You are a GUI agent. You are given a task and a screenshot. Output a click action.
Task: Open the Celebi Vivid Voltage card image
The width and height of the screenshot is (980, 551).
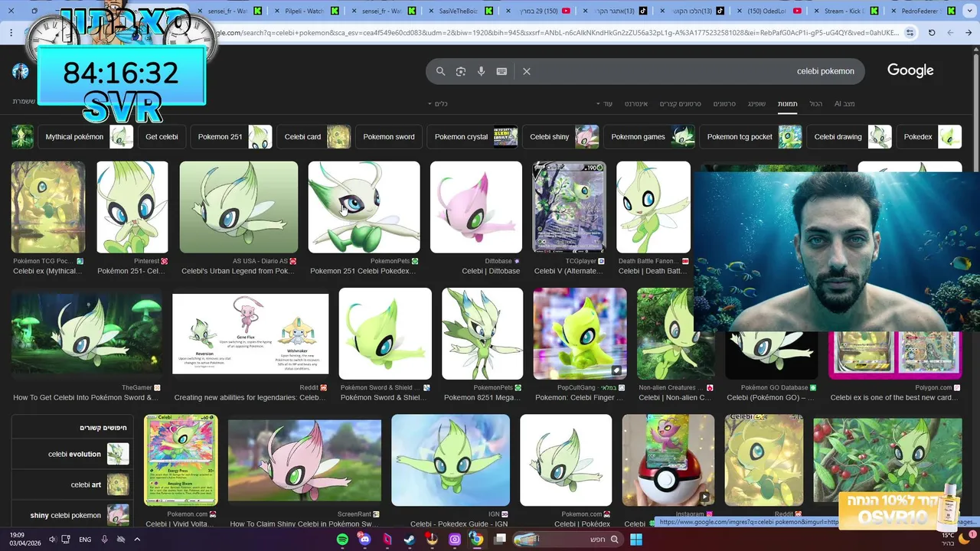(x=181, y=460)
